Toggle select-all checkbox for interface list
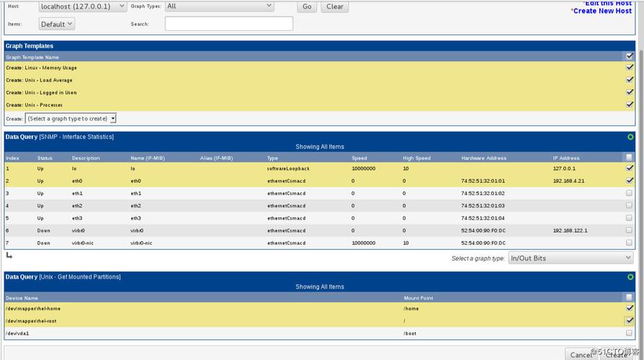The image size is (644, 360). click(629, 157)
